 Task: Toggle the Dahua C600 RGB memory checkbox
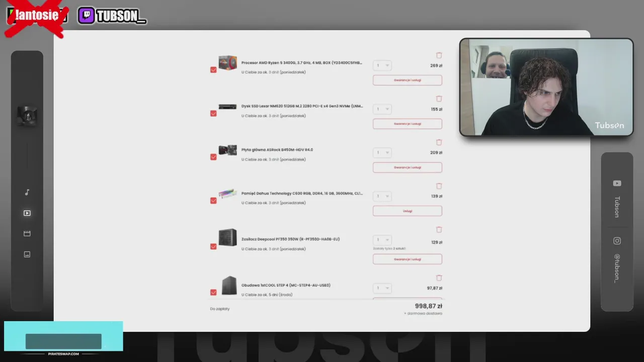213,201
